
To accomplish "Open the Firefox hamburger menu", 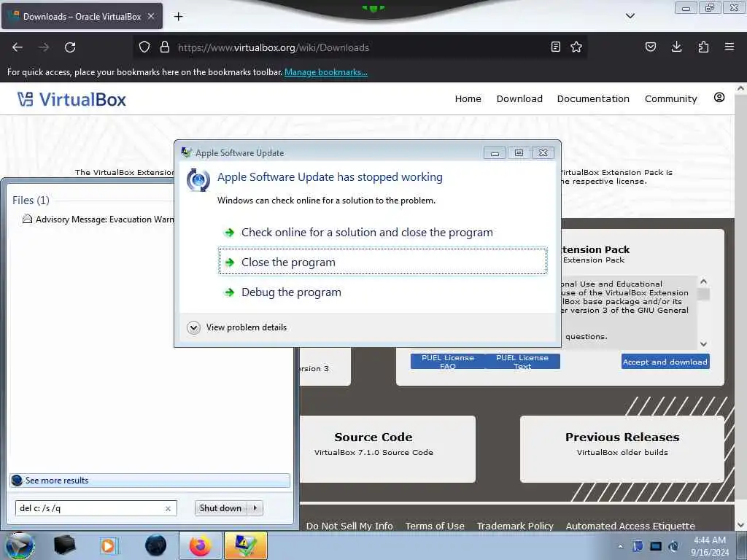I will pos(729,47).
